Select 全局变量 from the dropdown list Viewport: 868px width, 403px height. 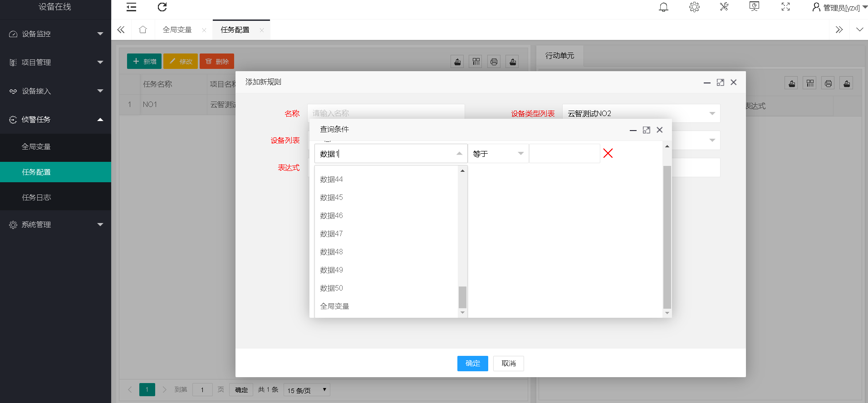[387, 306]
